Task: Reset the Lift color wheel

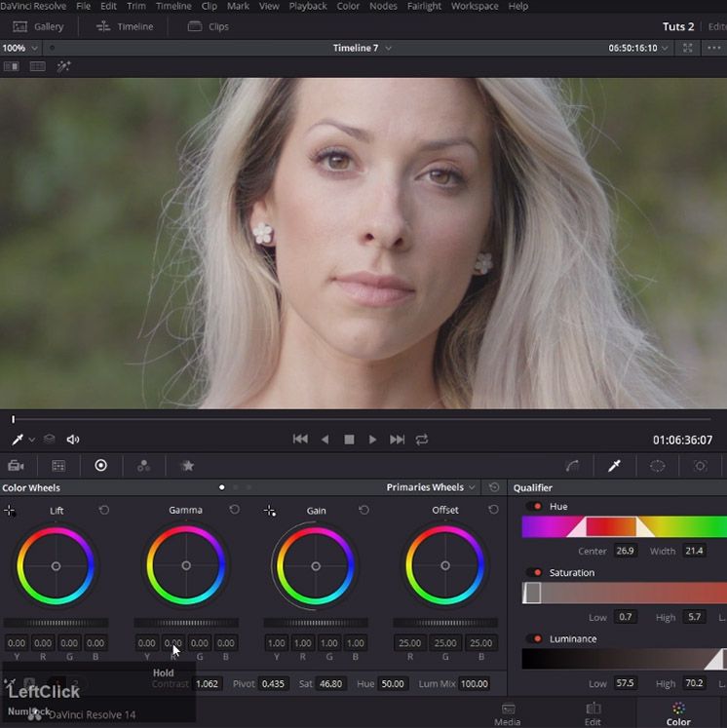Action: point(104,511)
